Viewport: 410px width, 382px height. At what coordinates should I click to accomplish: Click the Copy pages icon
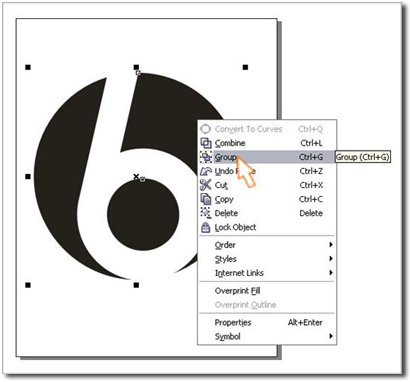click(x=206, y=199)
